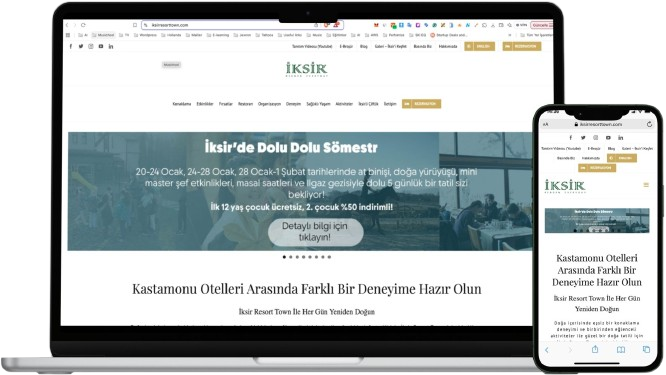Open the Fırsatlar menu item
The height and width of the screenshot is (375, 666).
tap(226, 104)
